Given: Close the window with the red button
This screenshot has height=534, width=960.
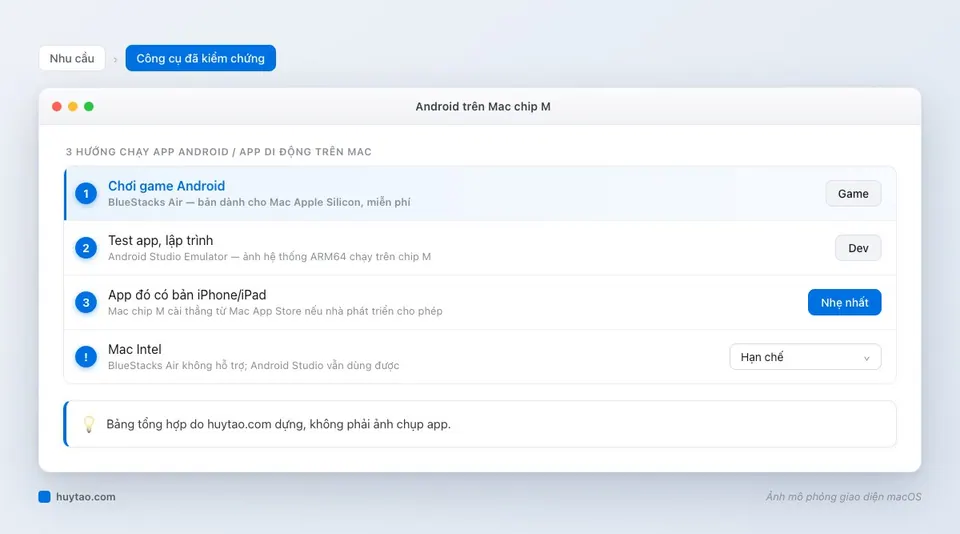Looking at the screenshot, I should 57,107.
